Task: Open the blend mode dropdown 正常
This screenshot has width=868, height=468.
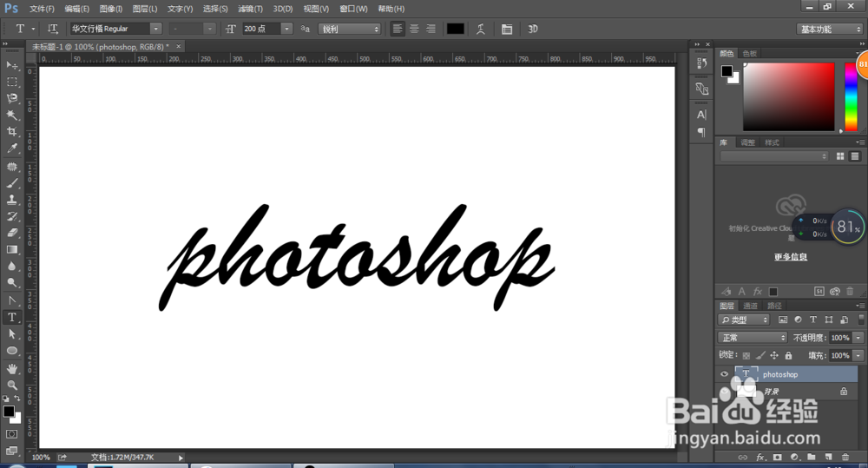Action: point(753,337)
